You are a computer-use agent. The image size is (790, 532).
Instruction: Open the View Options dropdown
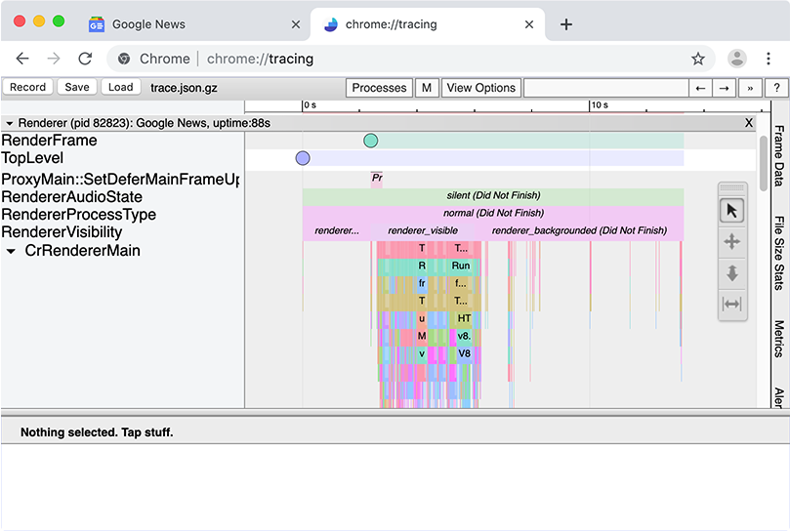(x=480, y=88)
